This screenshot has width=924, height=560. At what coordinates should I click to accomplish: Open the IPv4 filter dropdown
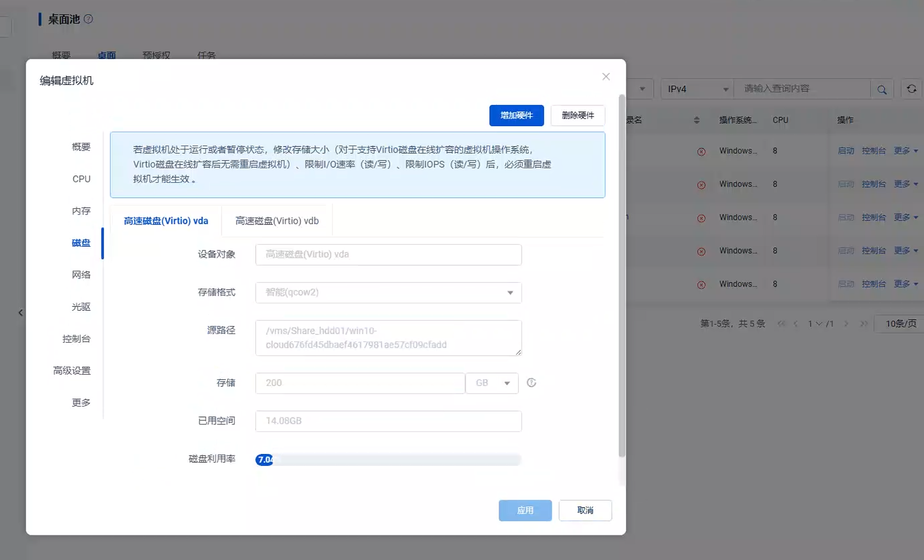tap(697, 89)
